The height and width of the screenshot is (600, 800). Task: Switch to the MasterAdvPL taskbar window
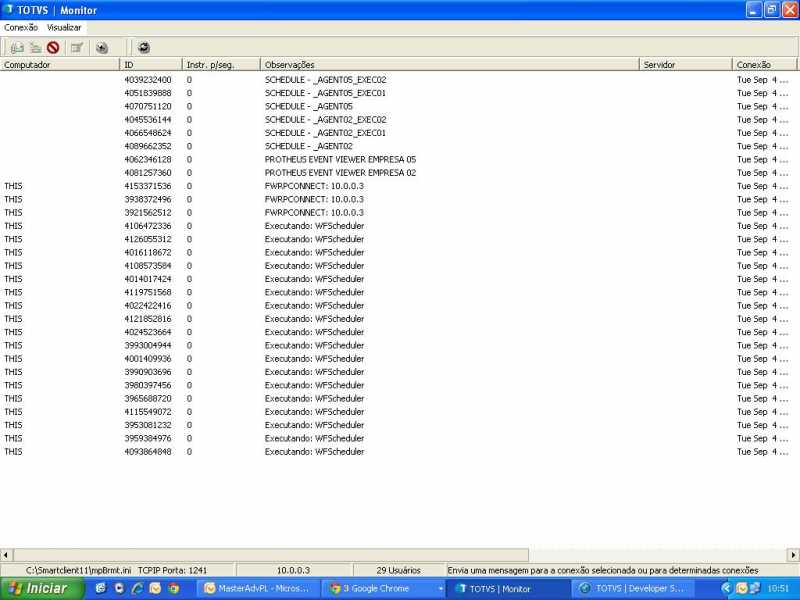(x=258, y=588)
